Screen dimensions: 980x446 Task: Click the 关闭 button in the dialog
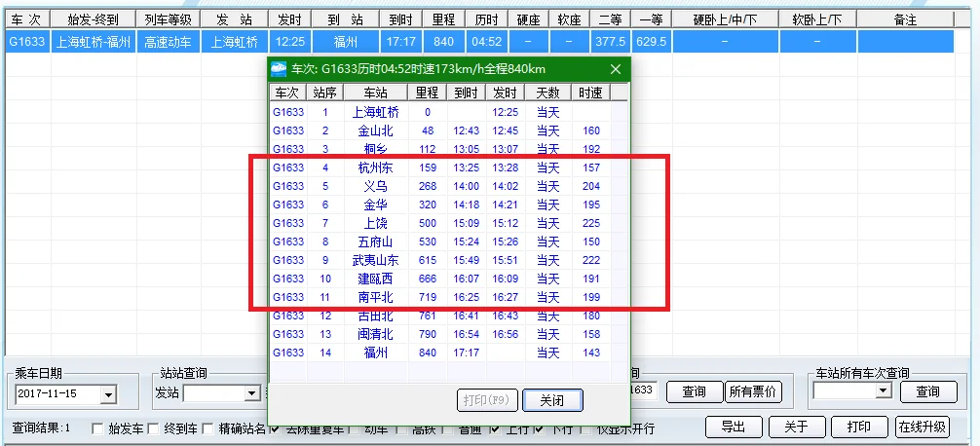(x=552, y=400)
